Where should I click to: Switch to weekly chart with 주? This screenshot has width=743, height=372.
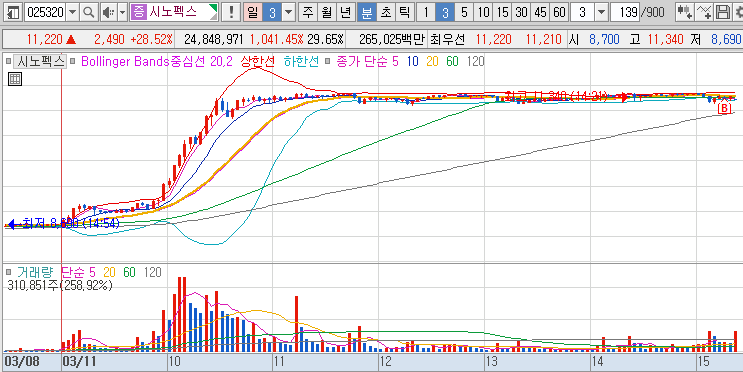[309, 12]
